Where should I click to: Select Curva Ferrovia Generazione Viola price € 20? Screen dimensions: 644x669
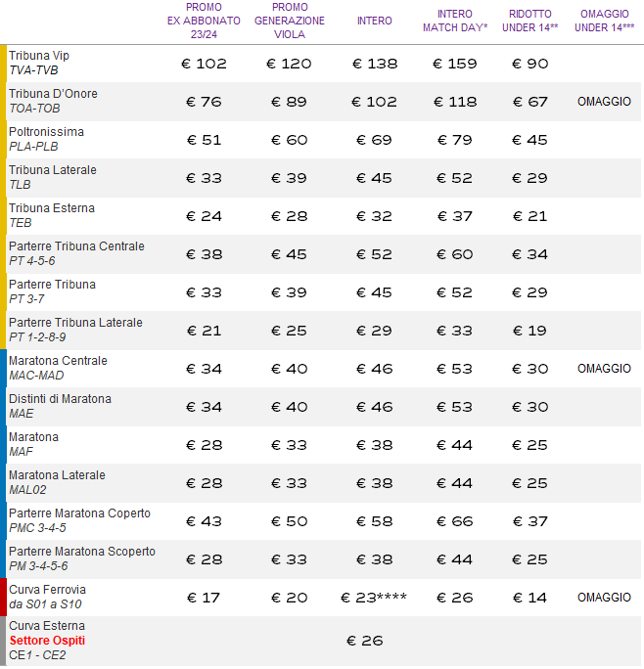[290, 598]
